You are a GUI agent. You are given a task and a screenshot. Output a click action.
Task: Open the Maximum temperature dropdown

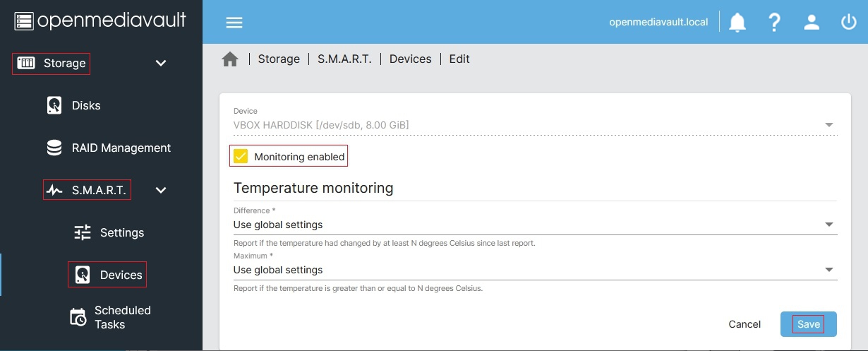click(534, 270)
